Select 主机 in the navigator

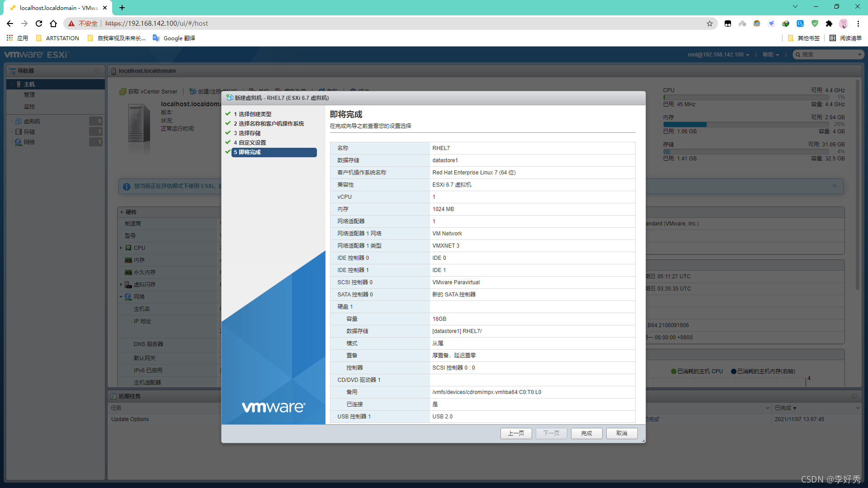click(55, 84)
